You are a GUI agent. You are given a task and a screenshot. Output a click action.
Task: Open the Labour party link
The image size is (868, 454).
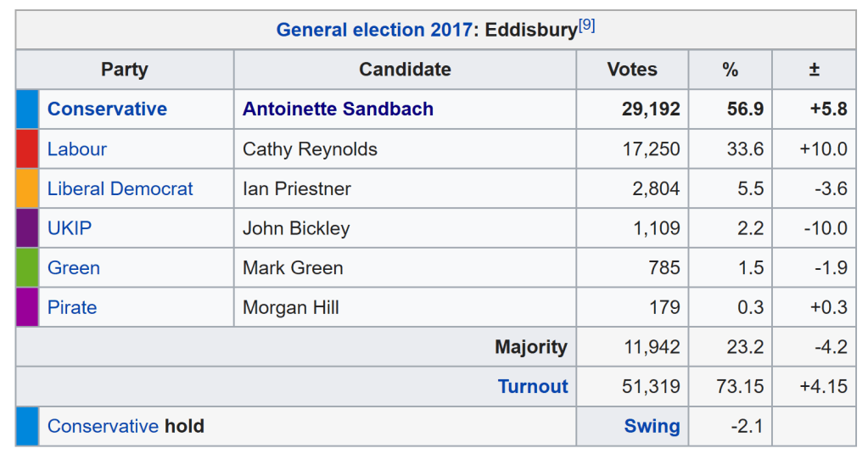pos(77,149)
